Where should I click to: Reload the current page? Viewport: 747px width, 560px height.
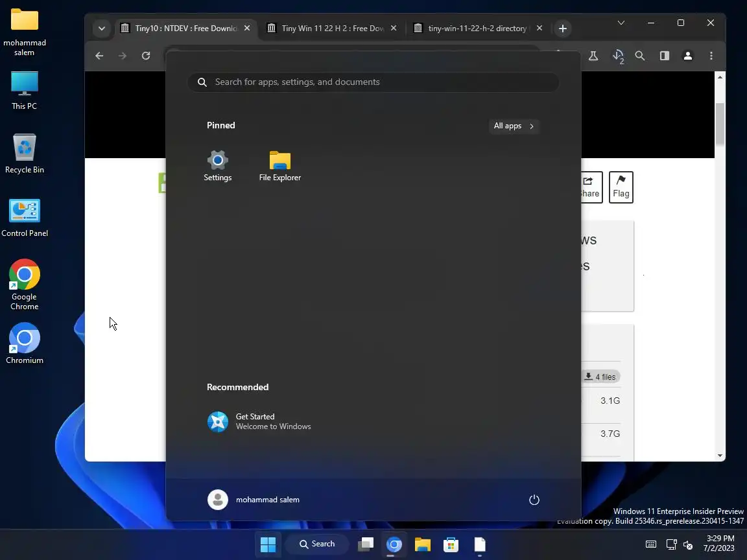pos(146,56)
